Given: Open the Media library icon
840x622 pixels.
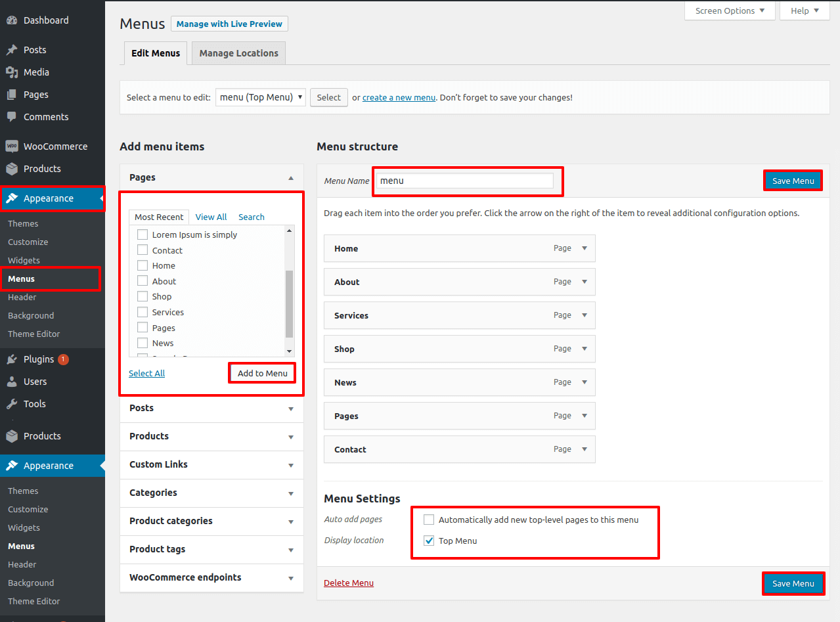Looking at the screenshot, I should click(12, 72).
